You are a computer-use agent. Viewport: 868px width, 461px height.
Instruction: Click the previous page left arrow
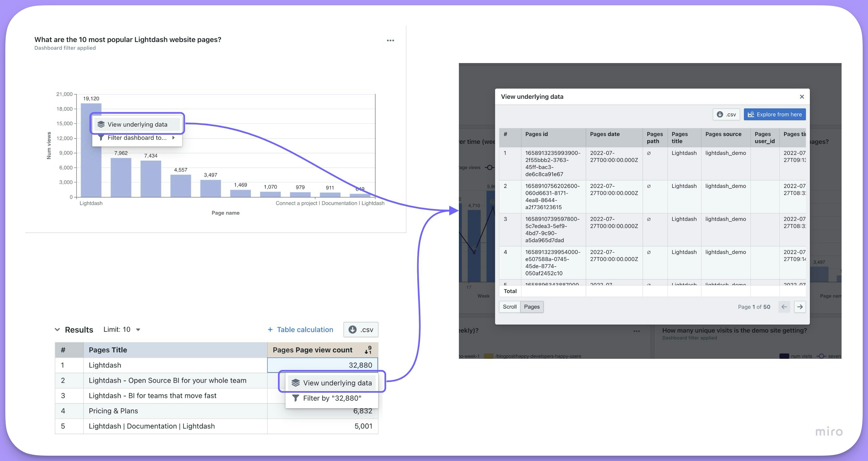pos(784,307)
